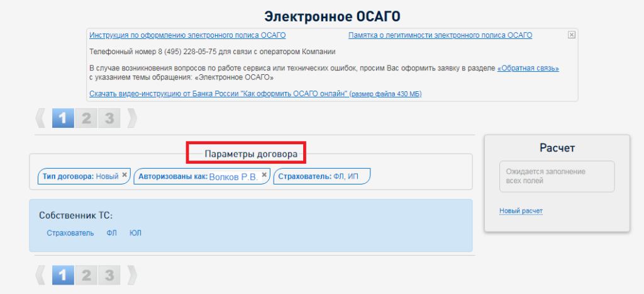
Task: Click the bottom pager left arrow
Action: [x=41, y=274]
